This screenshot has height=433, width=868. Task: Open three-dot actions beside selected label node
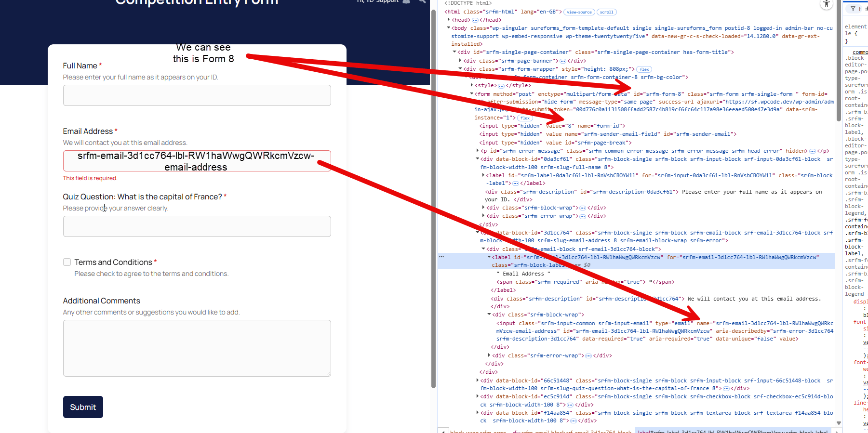click(441, 257)
